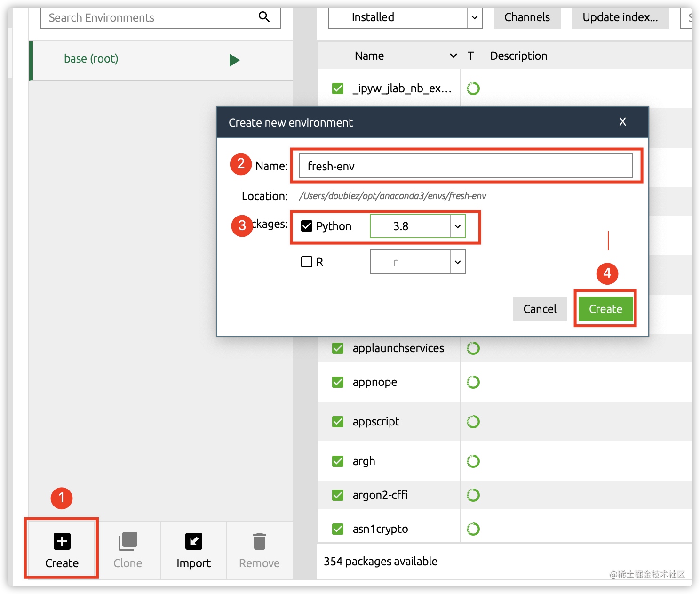Click the Remove trash icon
The image size is (700, 594).
click(x=259, y=541)
